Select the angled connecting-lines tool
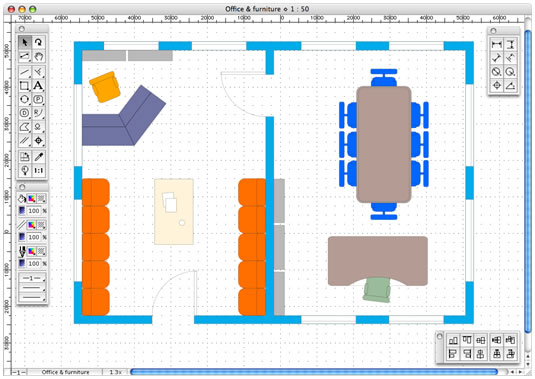535x379 pixels. (x=38, y=72)
